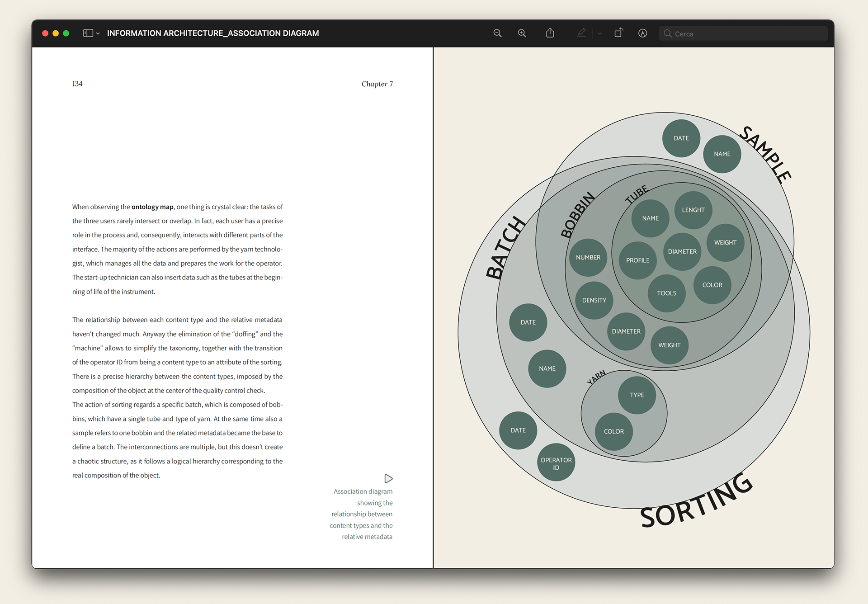The width and height of the screenshot is (868, 604).
Task: Open the Share menu icon
Action: point(550,33)
